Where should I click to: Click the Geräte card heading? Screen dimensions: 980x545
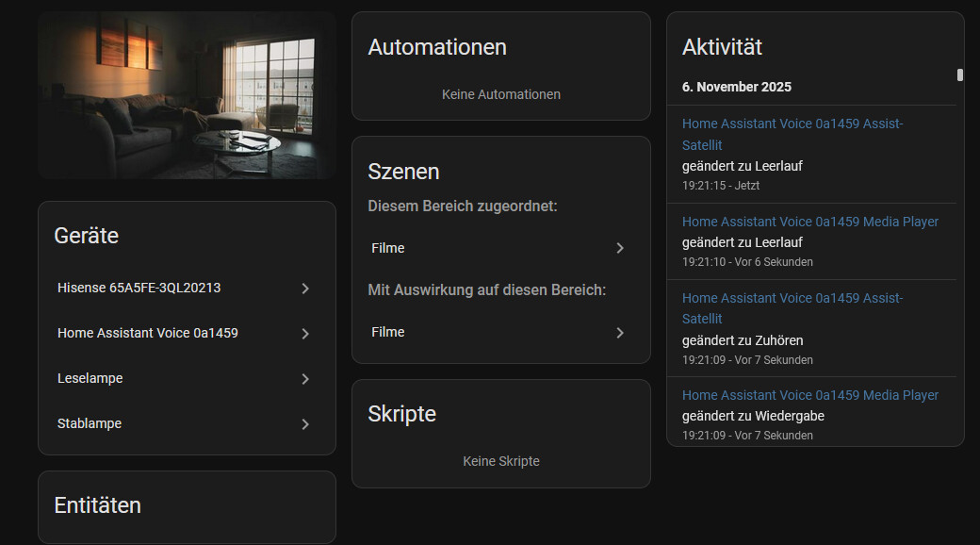click(87, 236)
